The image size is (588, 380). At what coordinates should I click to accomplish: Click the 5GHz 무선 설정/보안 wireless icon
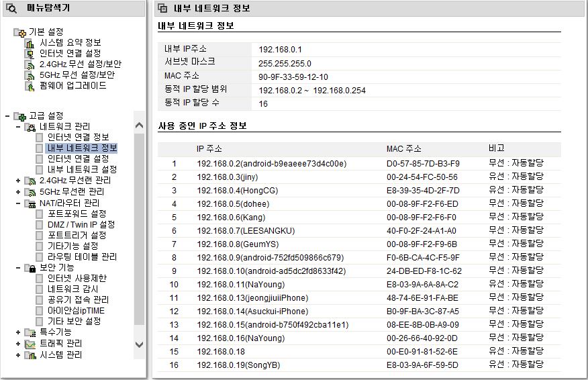(x=30, y=75)
